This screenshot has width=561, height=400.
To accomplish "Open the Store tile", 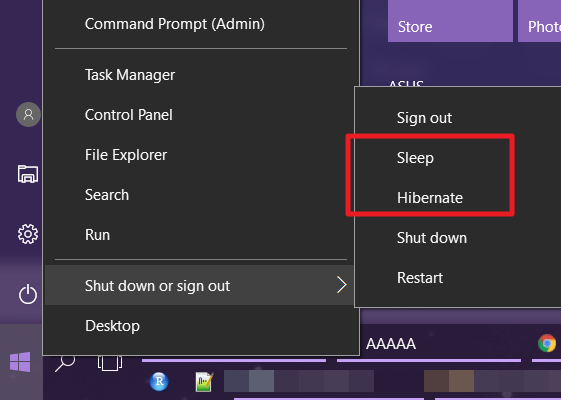I will (x=450, y=21).
